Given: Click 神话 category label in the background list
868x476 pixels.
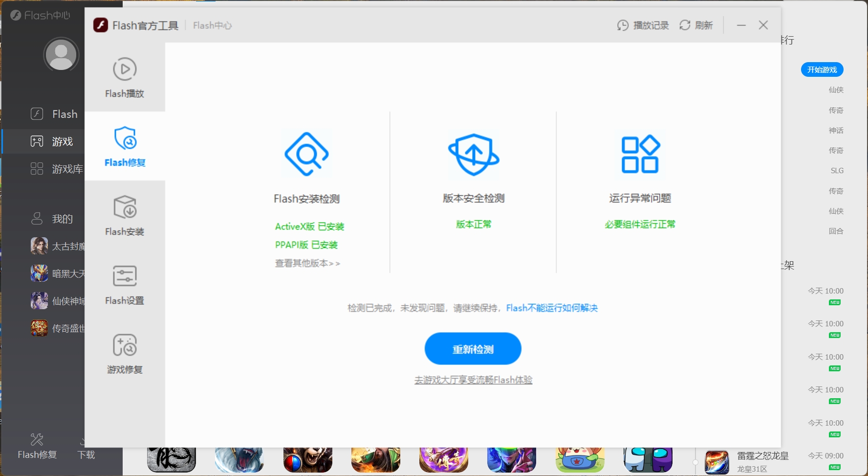Looking at the screenshot, I should (836, 130).
